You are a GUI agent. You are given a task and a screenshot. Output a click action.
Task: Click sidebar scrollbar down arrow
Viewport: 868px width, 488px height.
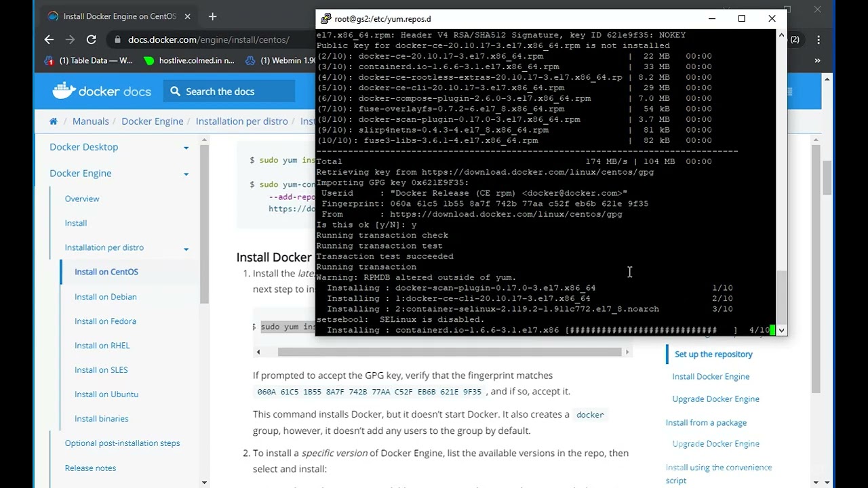[x=205, y=482]
